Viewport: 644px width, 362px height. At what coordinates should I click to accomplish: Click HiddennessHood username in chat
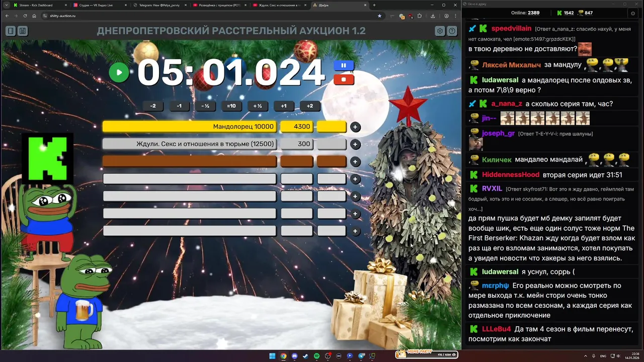[511, 174]
